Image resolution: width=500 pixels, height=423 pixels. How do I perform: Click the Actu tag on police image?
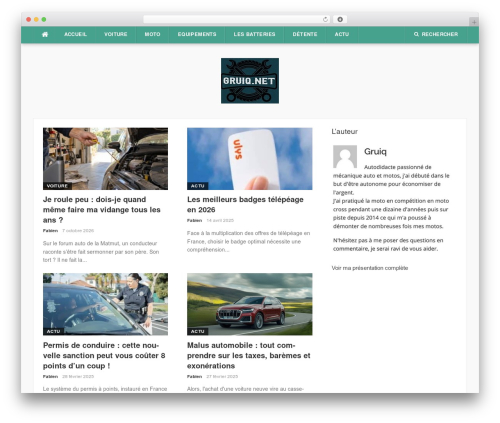click(54, 331)
